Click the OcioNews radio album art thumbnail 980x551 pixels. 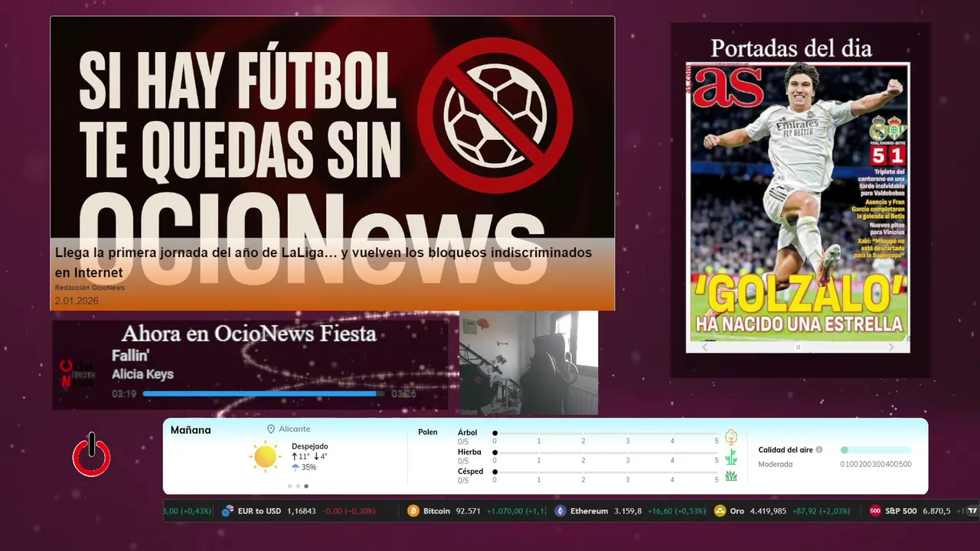(x=77, y=374)
